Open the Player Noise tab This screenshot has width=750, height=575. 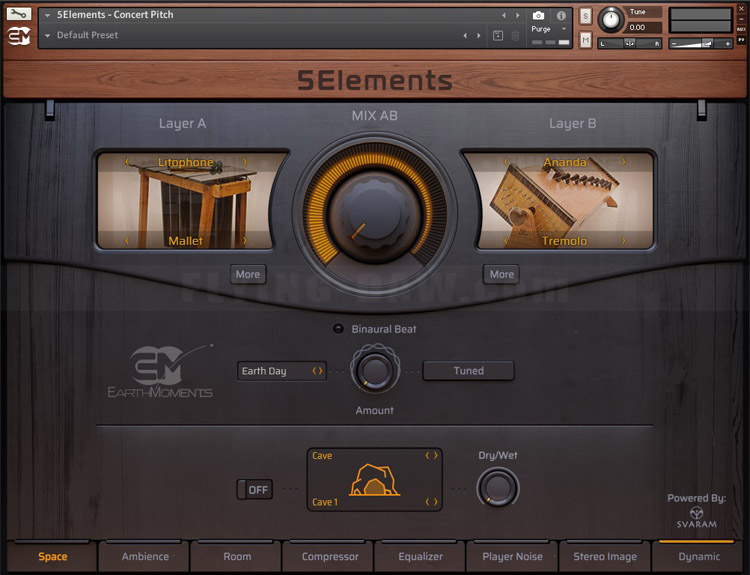point(512,556)
